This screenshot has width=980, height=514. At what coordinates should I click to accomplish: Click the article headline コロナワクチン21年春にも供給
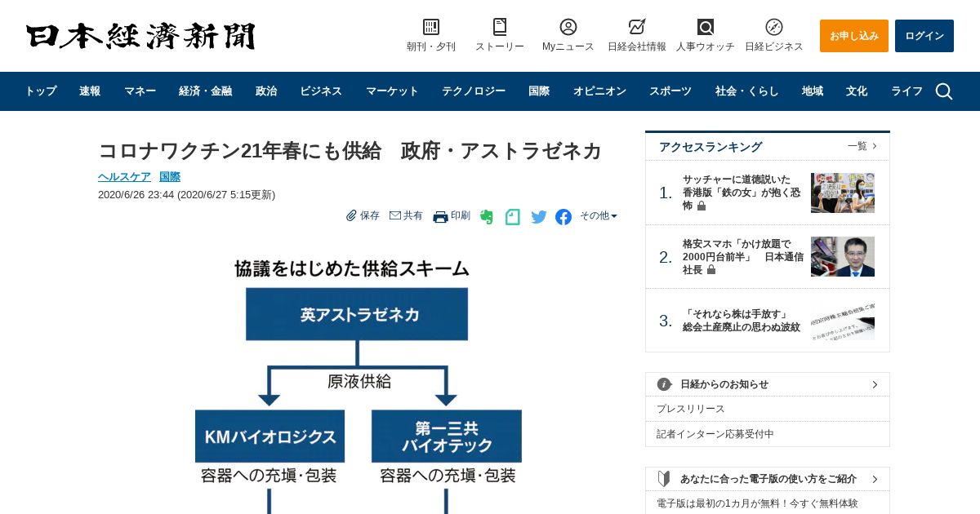click(x=350, y=151)
